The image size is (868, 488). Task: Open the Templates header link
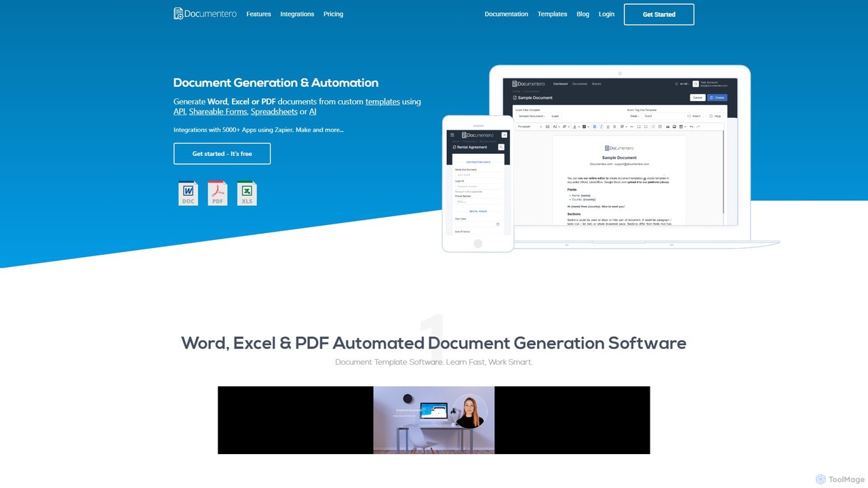pos(552,14)
